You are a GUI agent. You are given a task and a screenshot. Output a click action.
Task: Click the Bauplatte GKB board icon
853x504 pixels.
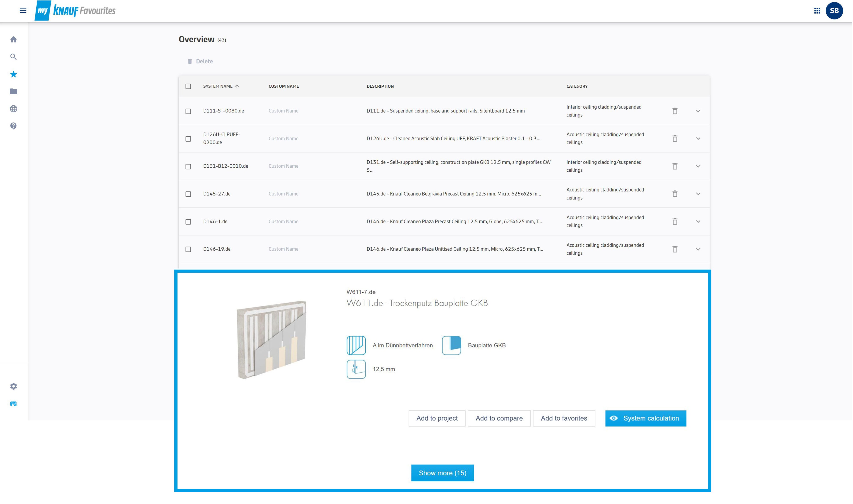tap(452, 345)
